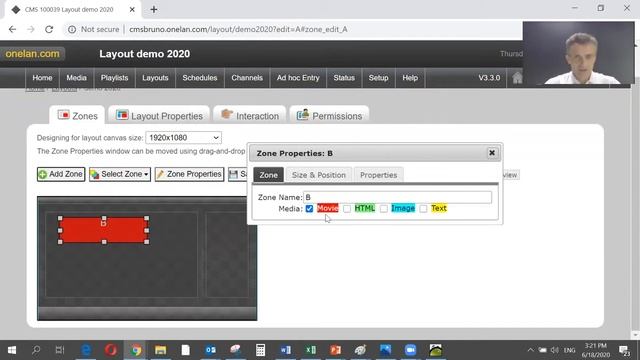Open Excel from the taskbar
Viewport: 640px width, 360px height.
pos(311,350)
